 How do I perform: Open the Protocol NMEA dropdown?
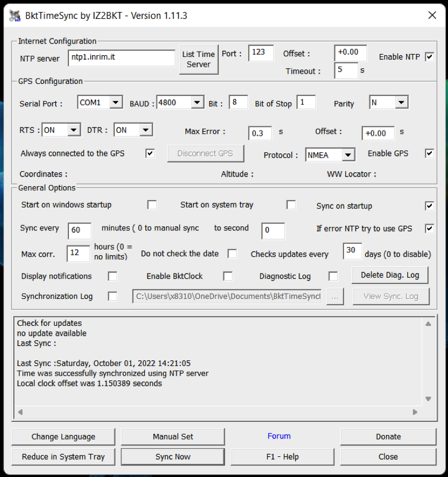[x=348, y=155]
